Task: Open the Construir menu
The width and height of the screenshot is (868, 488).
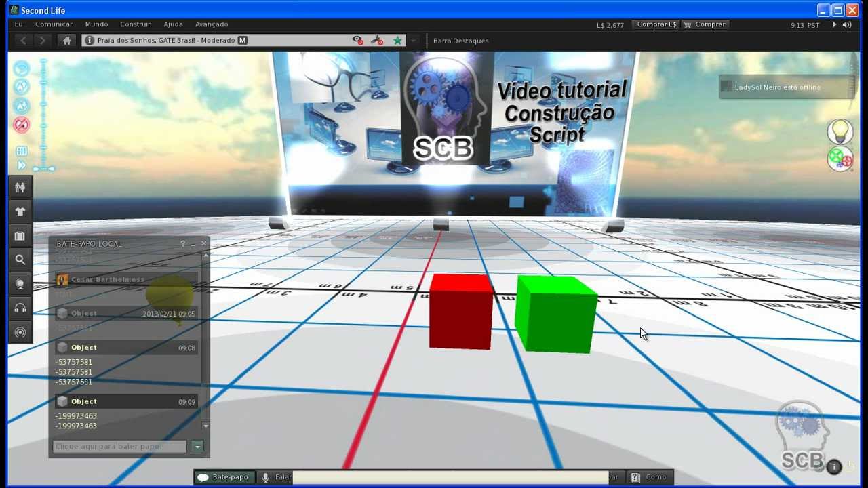Action: click(135, 24)
